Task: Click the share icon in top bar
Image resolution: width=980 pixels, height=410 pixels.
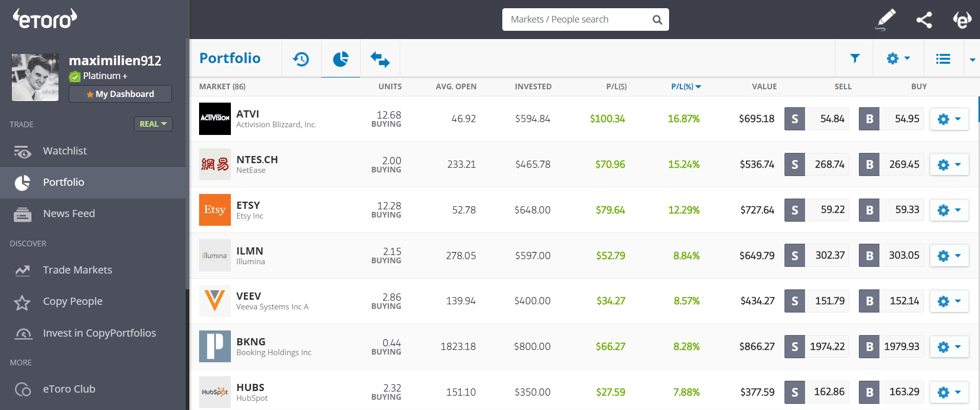Action: [x=924, y=20]
